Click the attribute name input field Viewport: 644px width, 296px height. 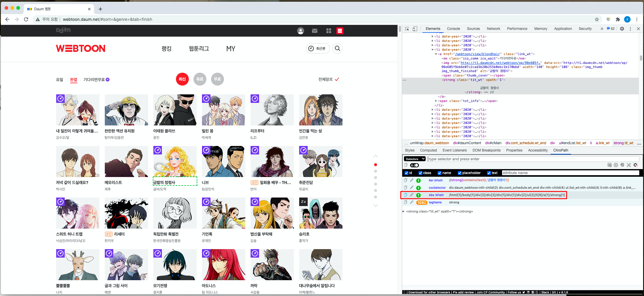pos(571,173)
